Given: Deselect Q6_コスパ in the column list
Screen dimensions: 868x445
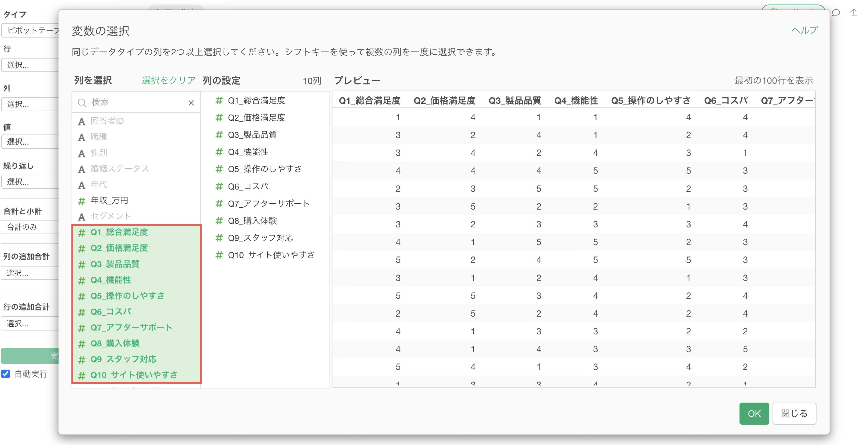Looking at the screenshot, I should (136, 312).
